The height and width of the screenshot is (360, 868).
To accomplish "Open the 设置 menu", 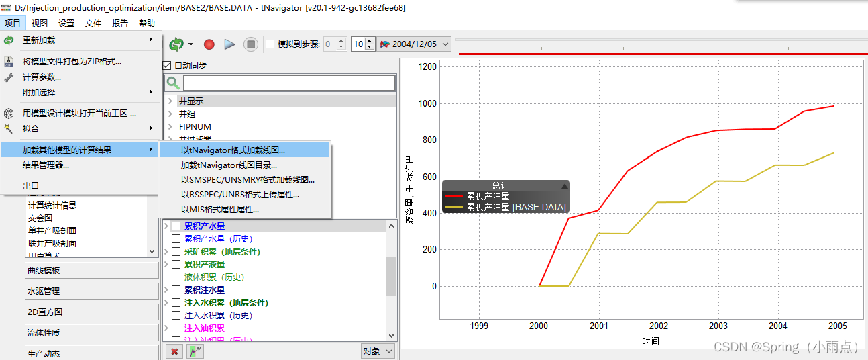I will [x=66, y=23].
